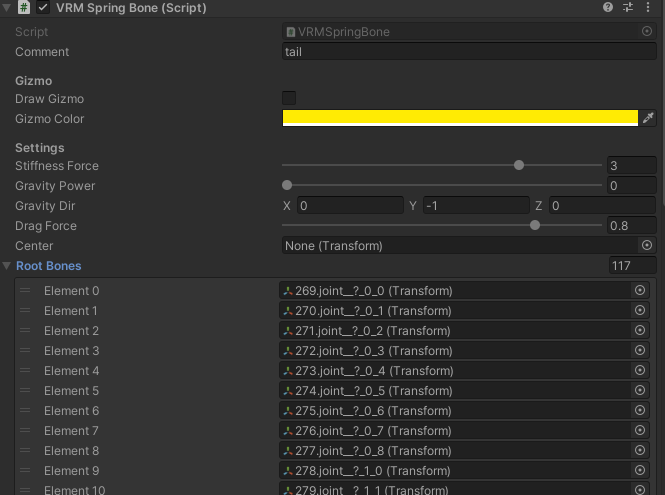This screenshot has width=665, height=495.
Task: Click the transform icon of 269.joint entry
Action: [288, 291]
